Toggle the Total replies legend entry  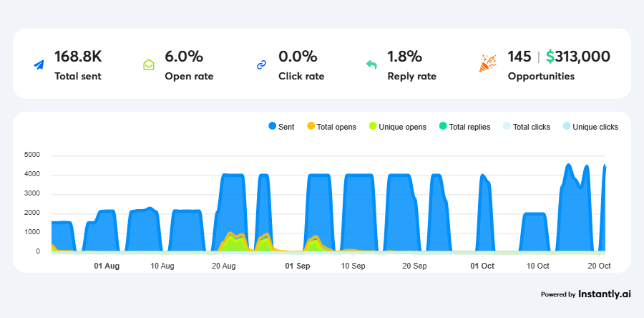pos(464,127)
